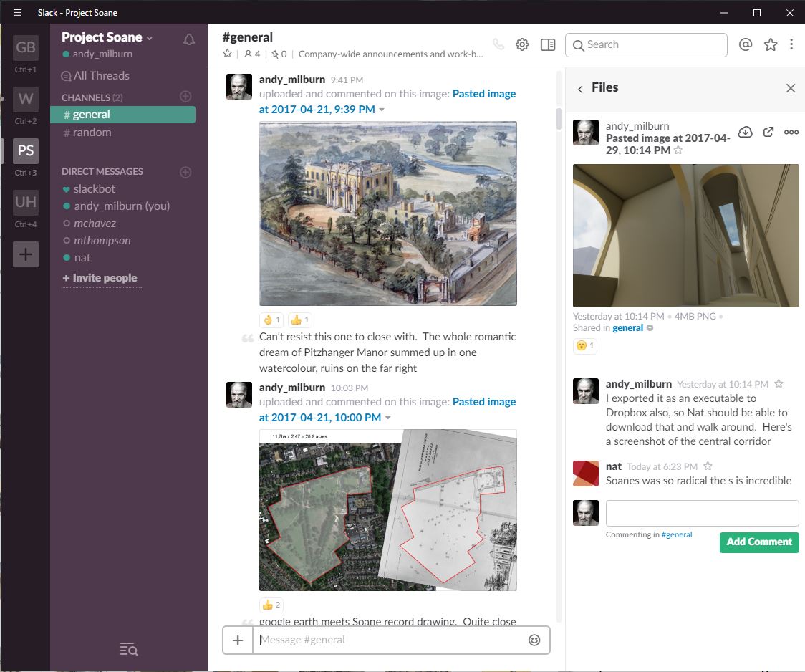Open more items vertical dots menu
The height and width of the screenshot is (672, 805).
tap(791, 44)
